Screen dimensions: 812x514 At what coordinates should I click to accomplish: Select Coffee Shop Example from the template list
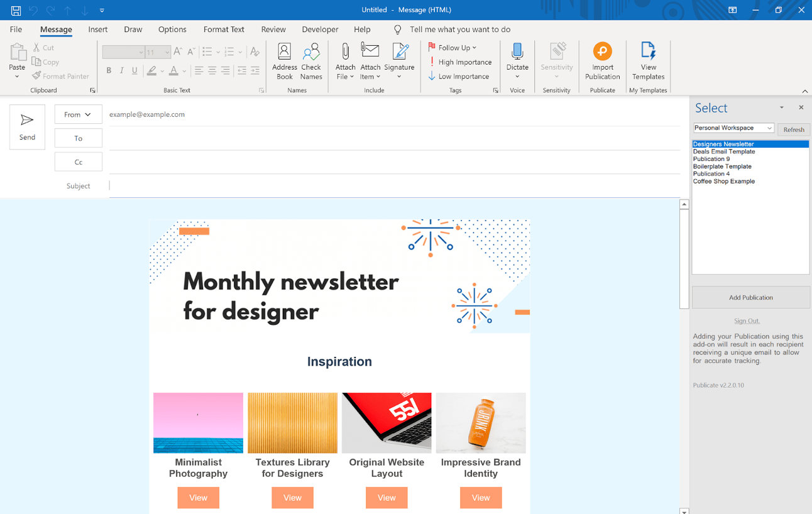724,181
